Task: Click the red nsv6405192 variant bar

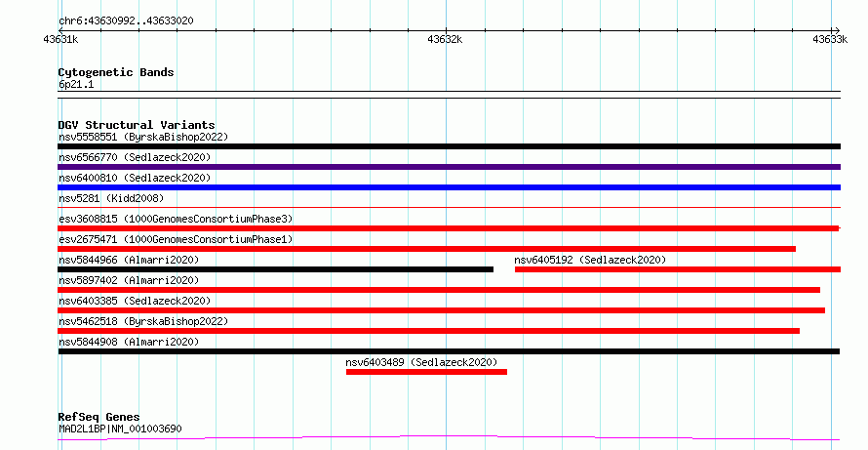Action: pyautogui.click(x=678, y=269)
